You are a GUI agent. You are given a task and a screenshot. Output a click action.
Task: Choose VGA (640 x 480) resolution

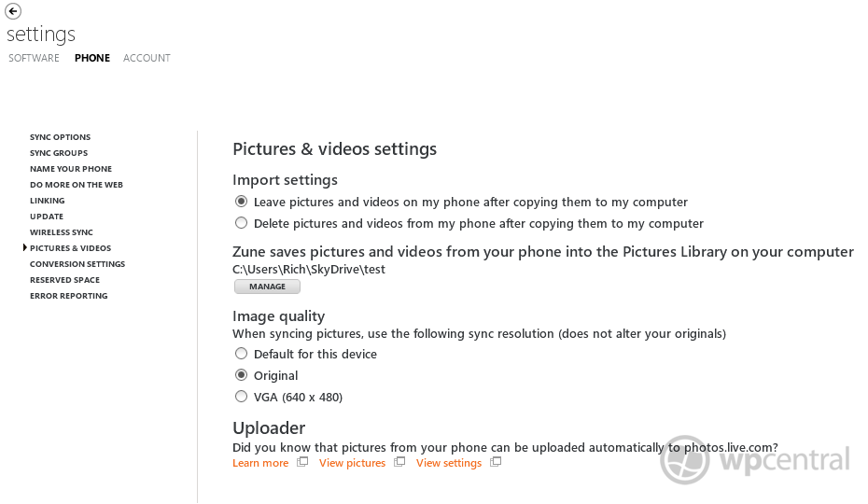(242, 397)
